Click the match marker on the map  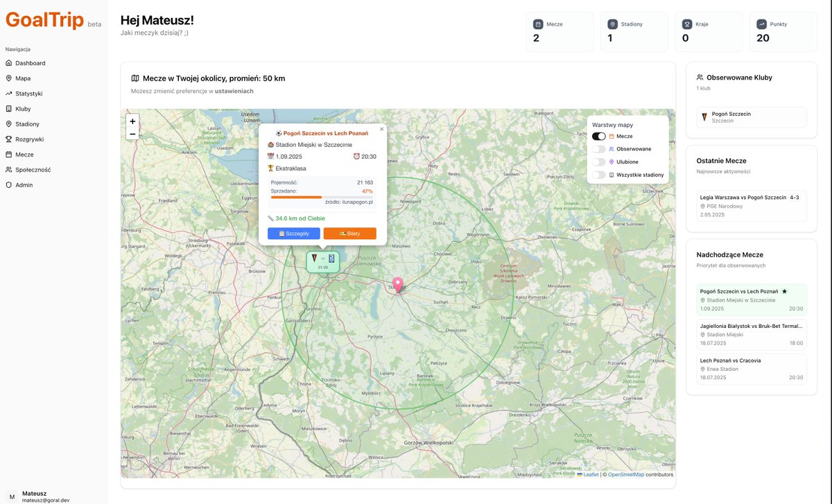pos(323,261)
